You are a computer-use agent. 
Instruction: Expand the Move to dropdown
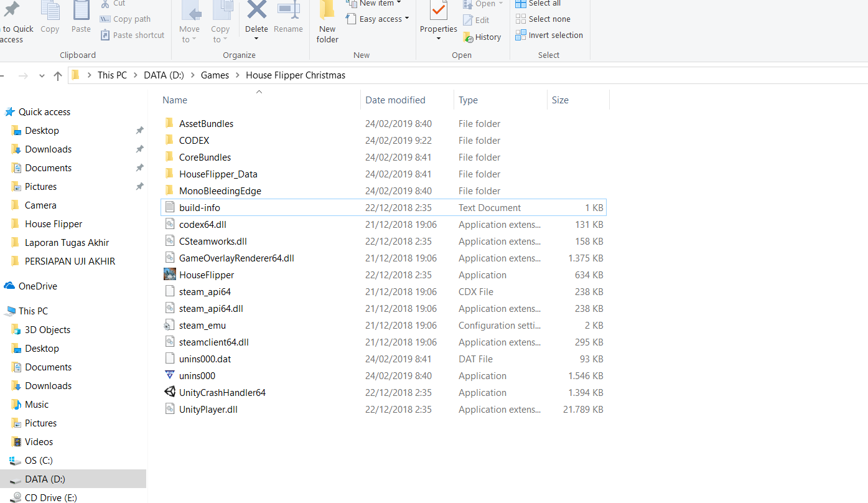189,34
